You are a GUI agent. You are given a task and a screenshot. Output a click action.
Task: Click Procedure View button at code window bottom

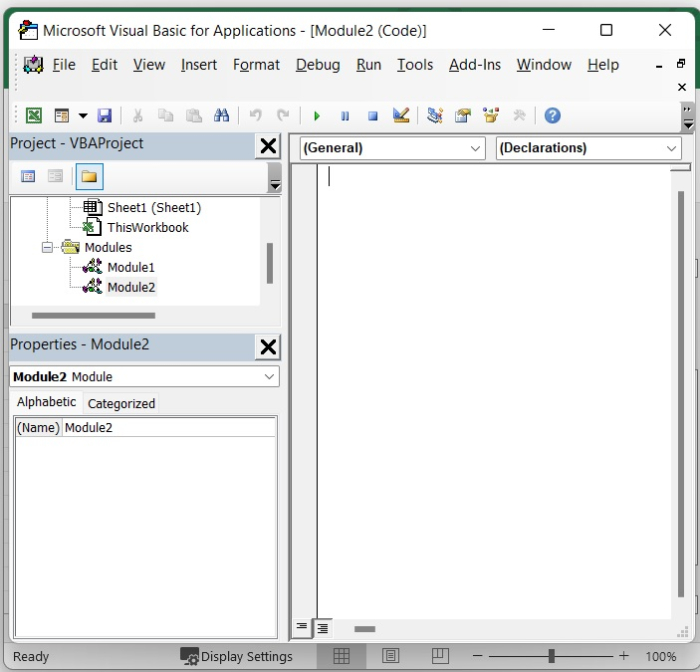point(302,628)
